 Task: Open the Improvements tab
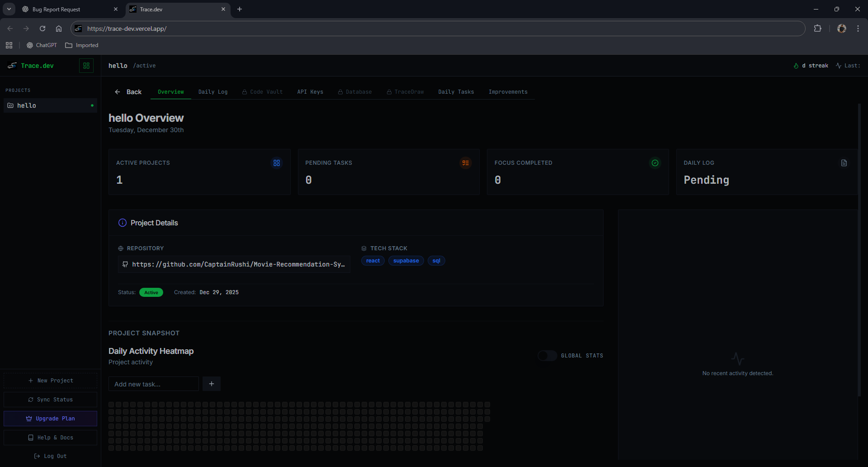pos(507,91)
